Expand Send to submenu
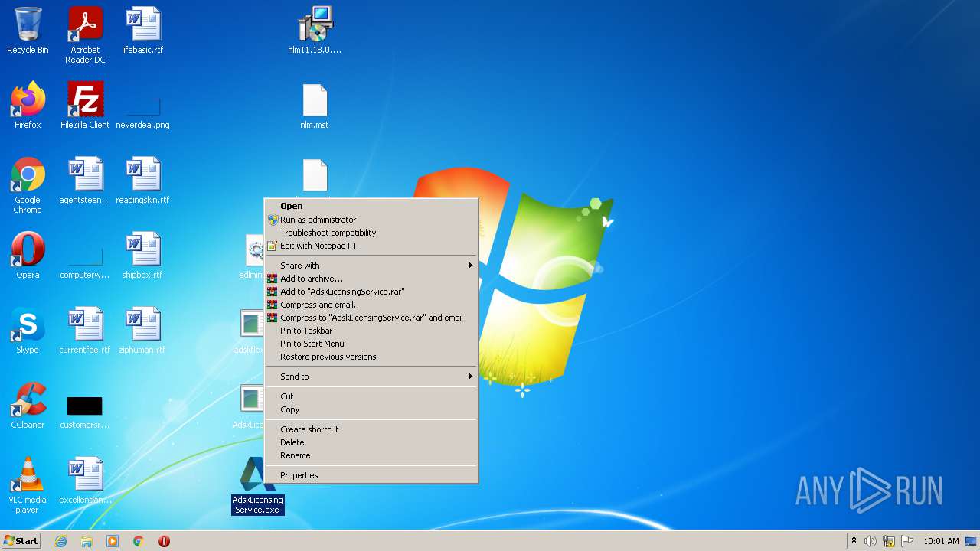The height and width of the screenshot is (551, 980). 371,377
